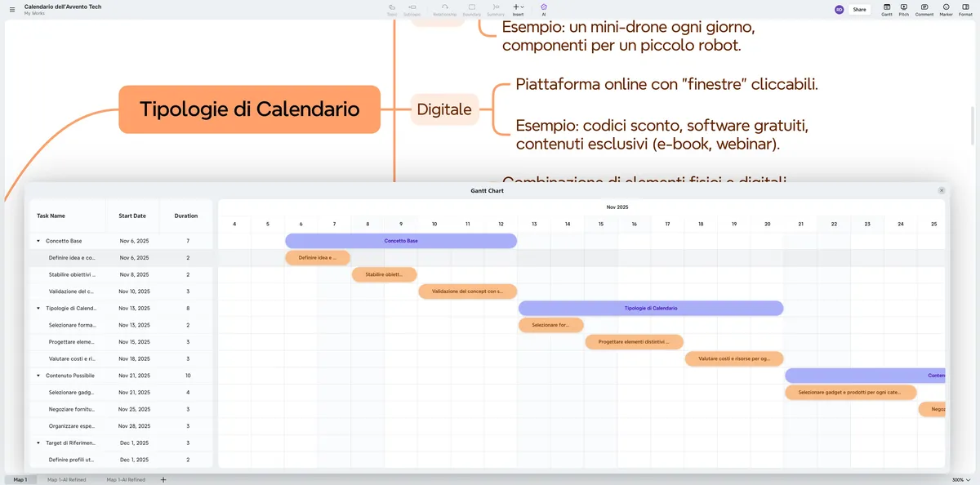This screenshot has height=485, width=980.
Task: Click the Boundary toolbar icon
Action: [x=472, y=9]
